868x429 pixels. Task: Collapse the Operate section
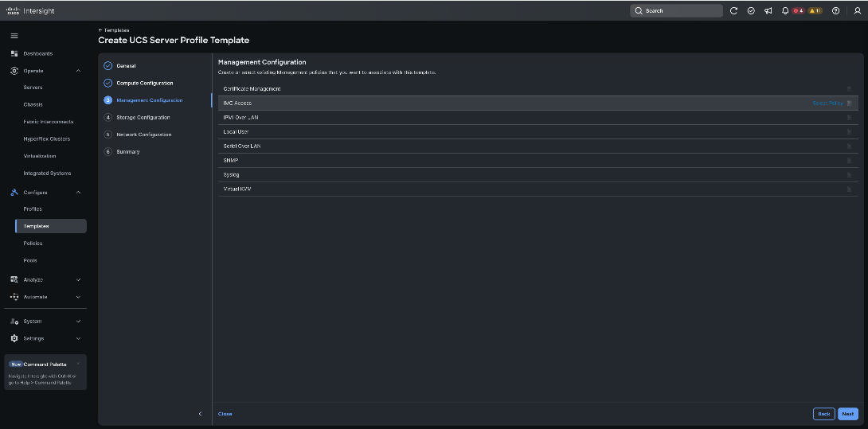[x=78, y=71]
